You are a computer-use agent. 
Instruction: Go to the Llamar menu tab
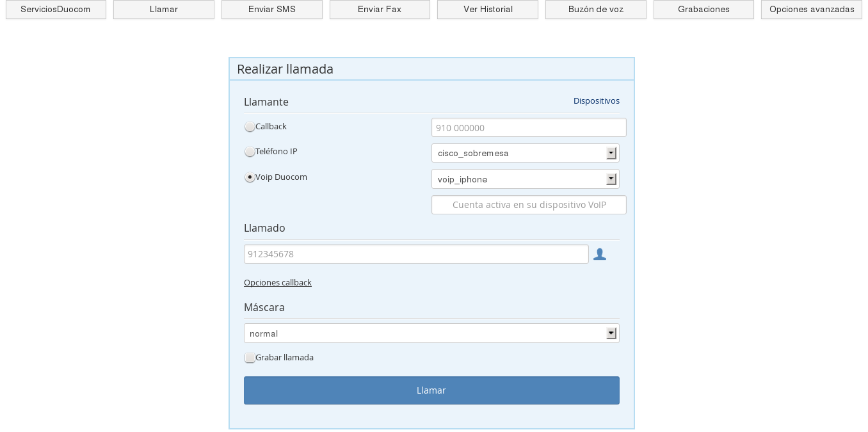click(164, 10)
